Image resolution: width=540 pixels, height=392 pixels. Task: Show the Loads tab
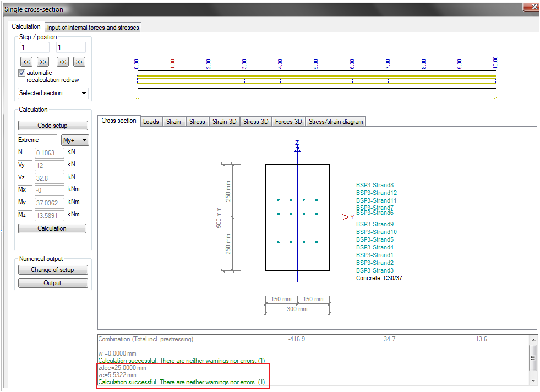151,122
